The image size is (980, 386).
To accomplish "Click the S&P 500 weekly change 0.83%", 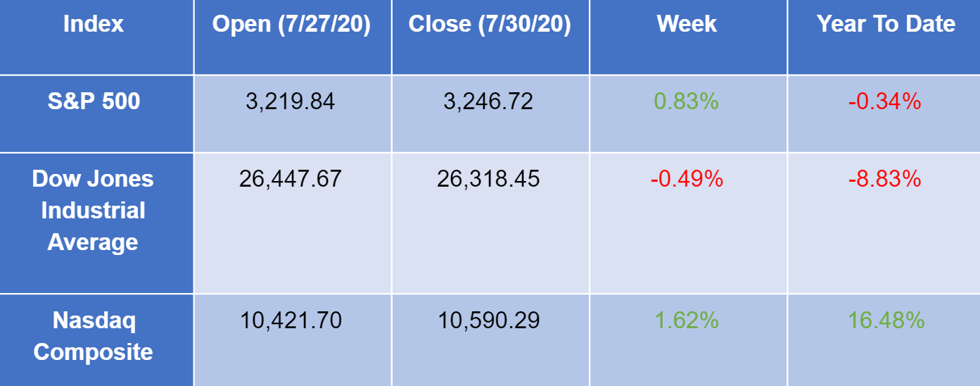I will click(687, 102).
